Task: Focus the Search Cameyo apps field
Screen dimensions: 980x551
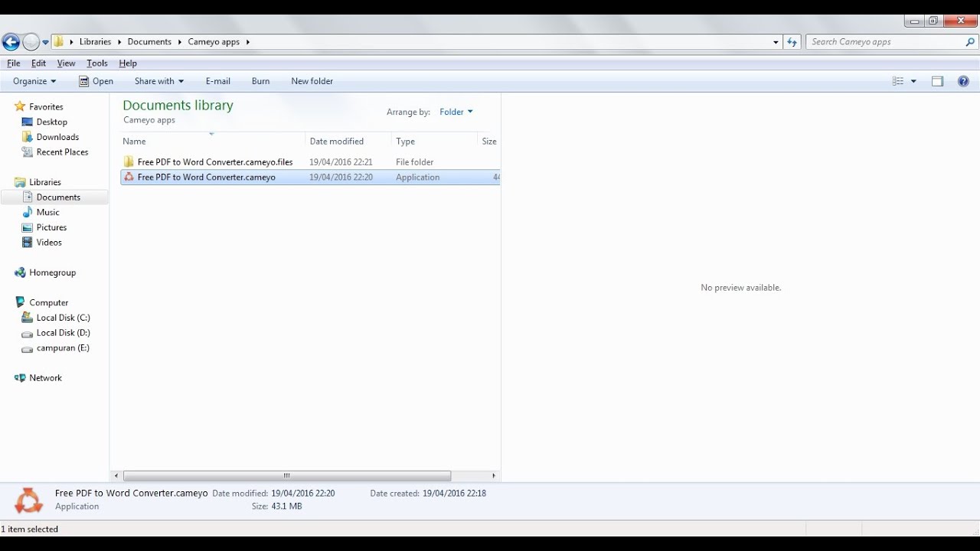Action: pos(884,42)
